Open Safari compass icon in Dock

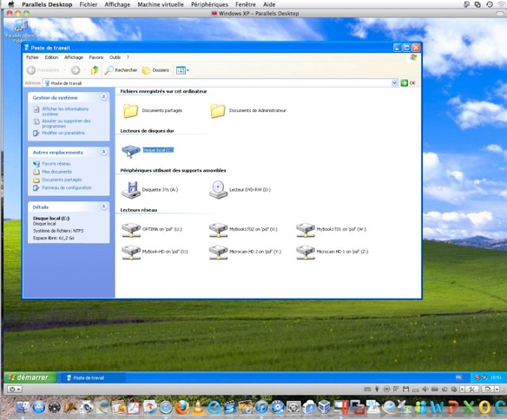click(166, 407)
